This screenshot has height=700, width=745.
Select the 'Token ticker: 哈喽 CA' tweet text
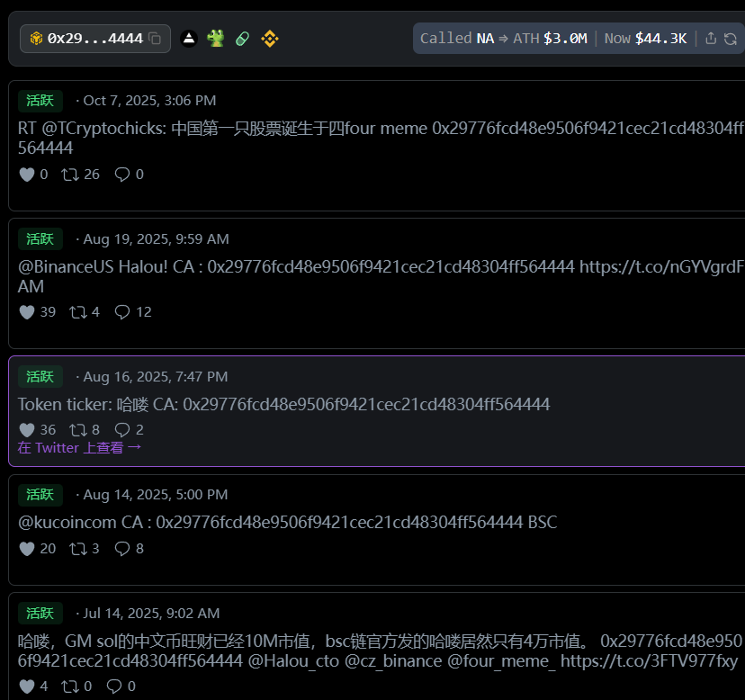(x=283, y=404)
